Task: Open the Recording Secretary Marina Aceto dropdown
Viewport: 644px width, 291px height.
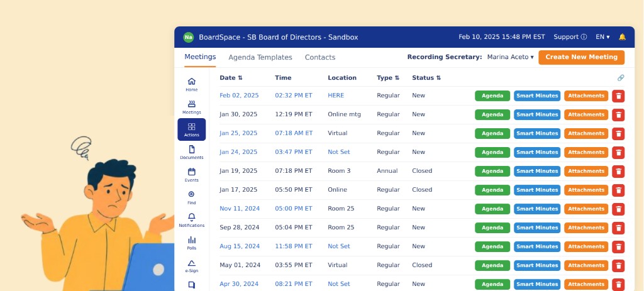Action: point(511,57)
